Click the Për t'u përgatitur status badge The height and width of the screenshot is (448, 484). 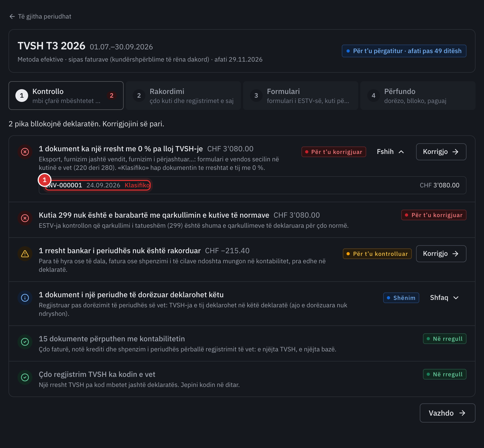click(x=404, y=51)
